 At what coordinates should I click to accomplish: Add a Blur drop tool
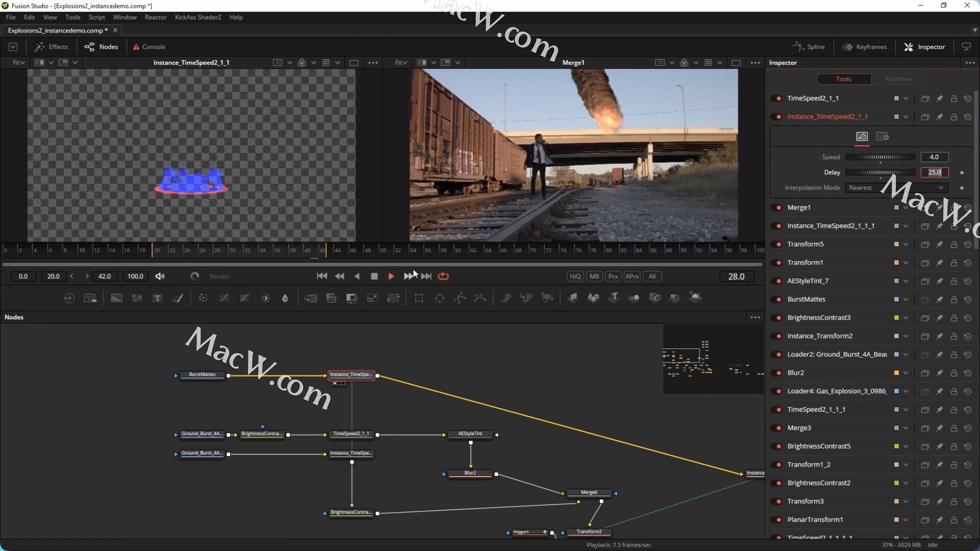tap(285, 298)
